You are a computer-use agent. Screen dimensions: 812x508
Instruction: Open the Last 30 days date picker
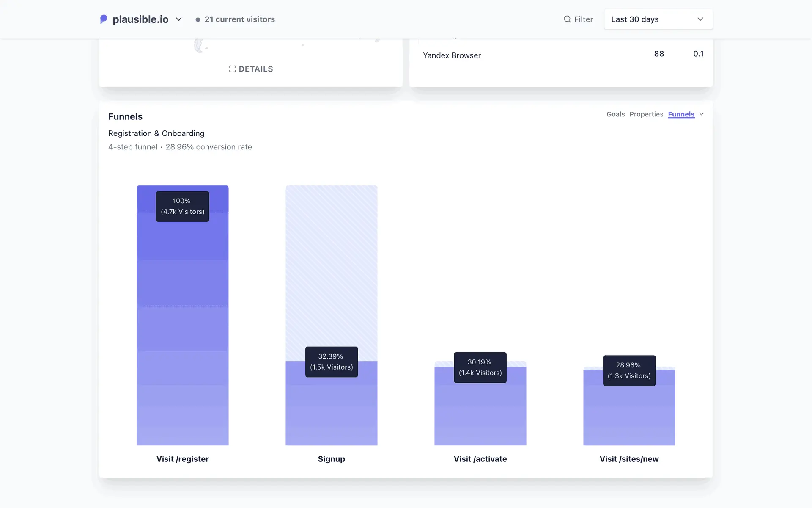point(658,19)
